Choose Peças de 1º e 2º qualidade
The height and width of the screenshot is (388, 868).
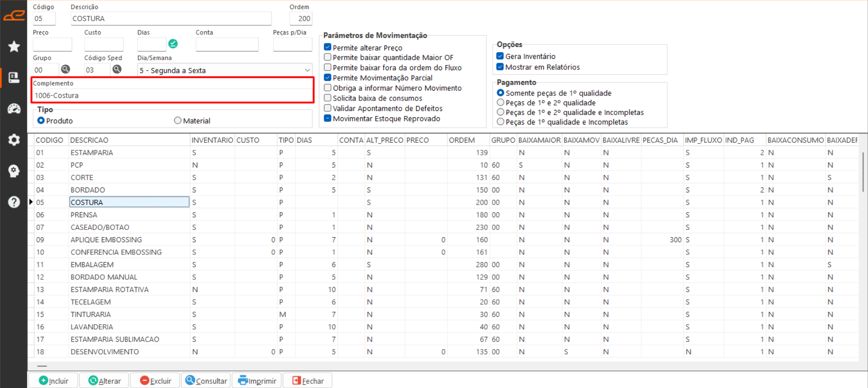coord(501,103)
